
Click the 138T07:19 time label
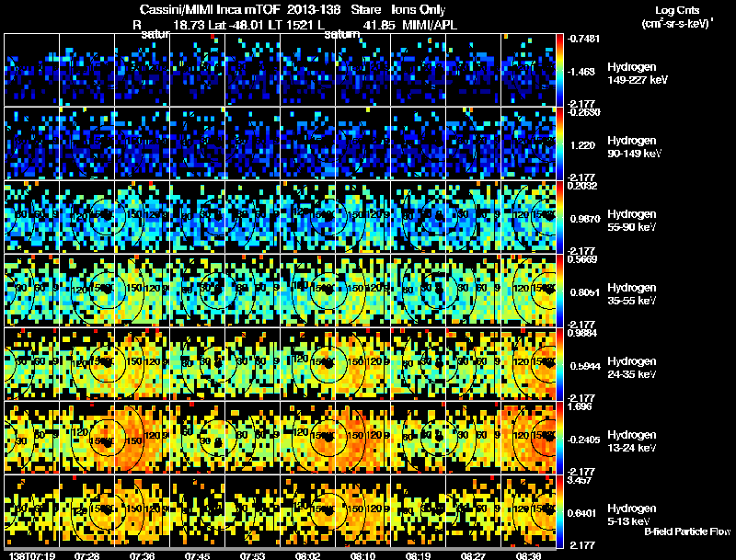32,556
